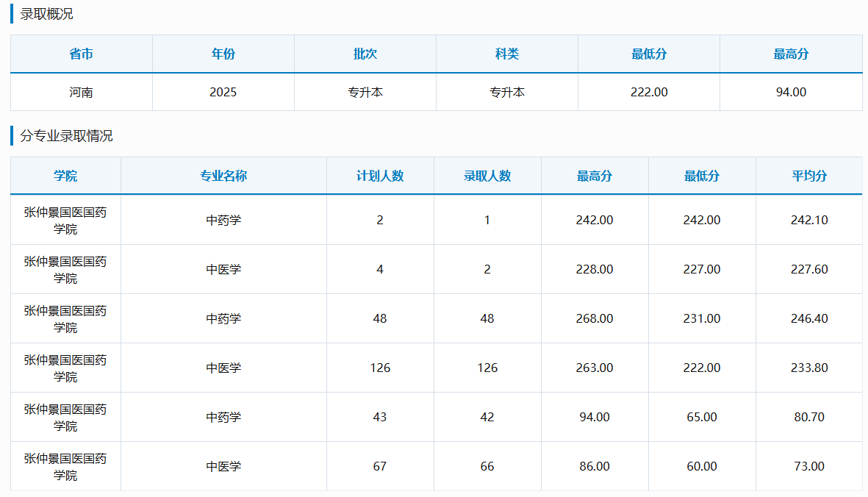Click the 中医学 major in the second row
Viewport: 868px width, 497px height.
(x=223, y=269)
